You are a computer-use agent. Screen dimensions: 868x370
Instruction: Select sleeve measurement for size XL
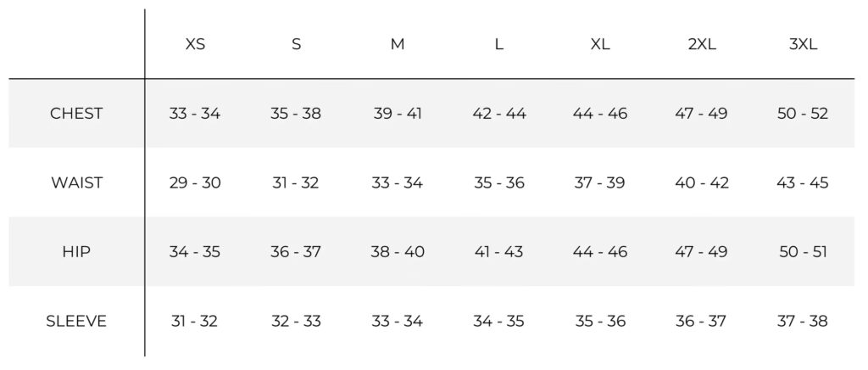[600, 322]
